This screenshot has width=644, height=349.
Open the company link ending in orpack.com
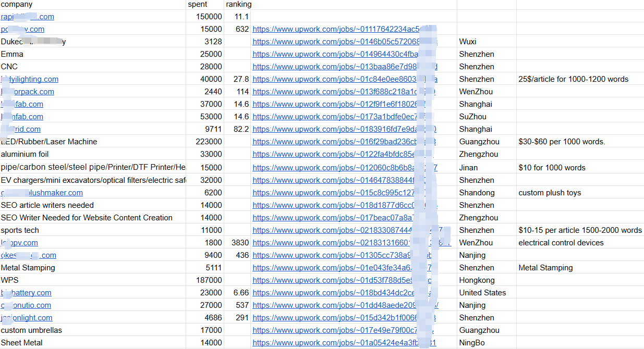(x=28, y=92)
